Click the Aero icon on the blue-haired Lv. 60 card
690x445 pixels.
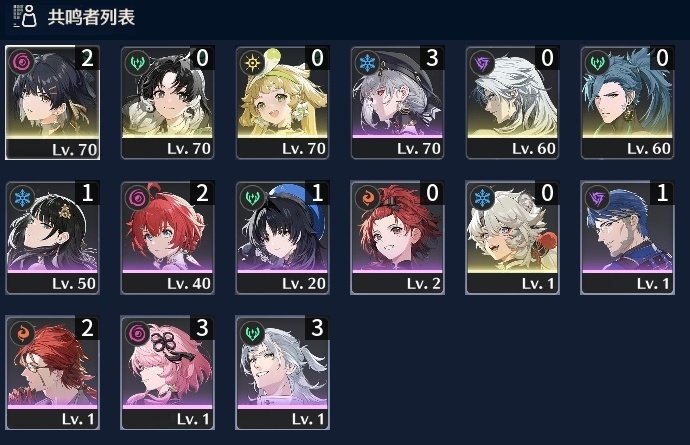click(597, 63)
